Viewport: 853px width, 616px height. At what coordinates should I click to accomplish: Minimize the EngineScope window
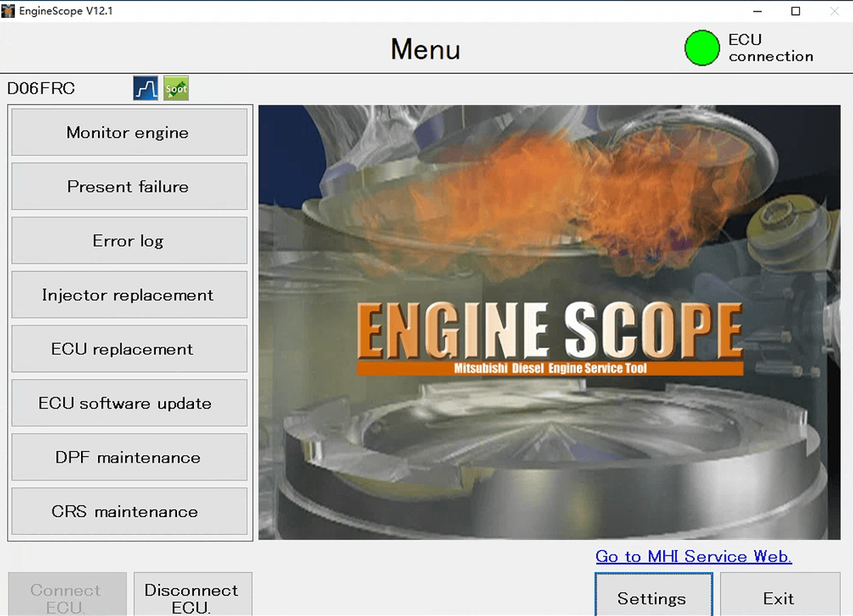coord(756,11)
